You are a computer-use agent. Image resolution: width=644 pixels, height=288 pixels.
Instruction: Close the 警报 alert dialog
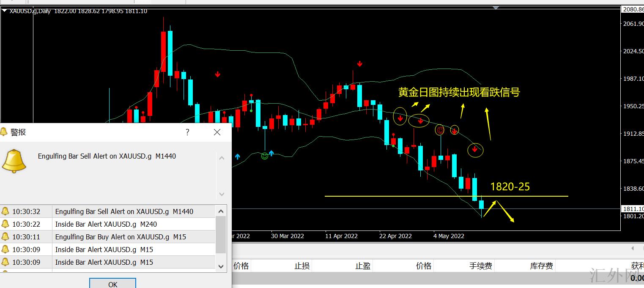pyautogui.click(x=217, y=132)
